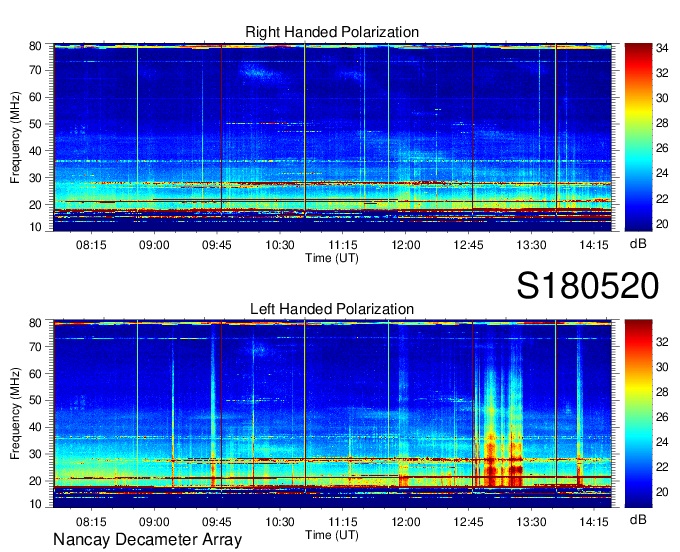Image resolution: width=680 pixels, height=552 pixels.
Task: Click the 34 value on Right Handed color bar
Action: point(662,48)
